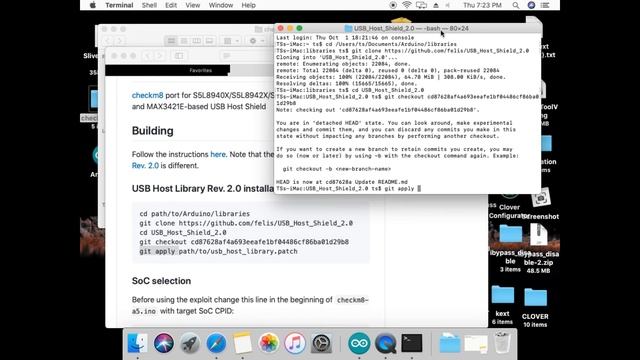Open Notification Center

pyautogui.click(x=545, y=5)
